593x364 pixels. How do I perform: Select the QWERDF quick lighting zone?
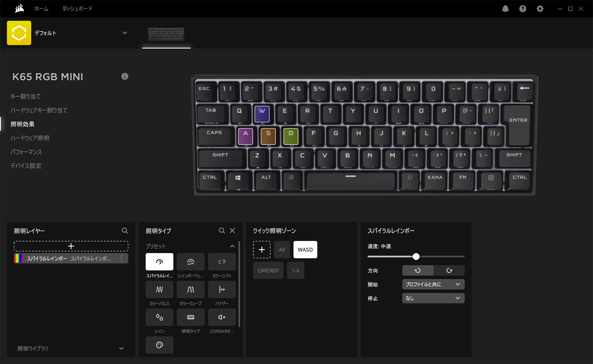[268, 270]
